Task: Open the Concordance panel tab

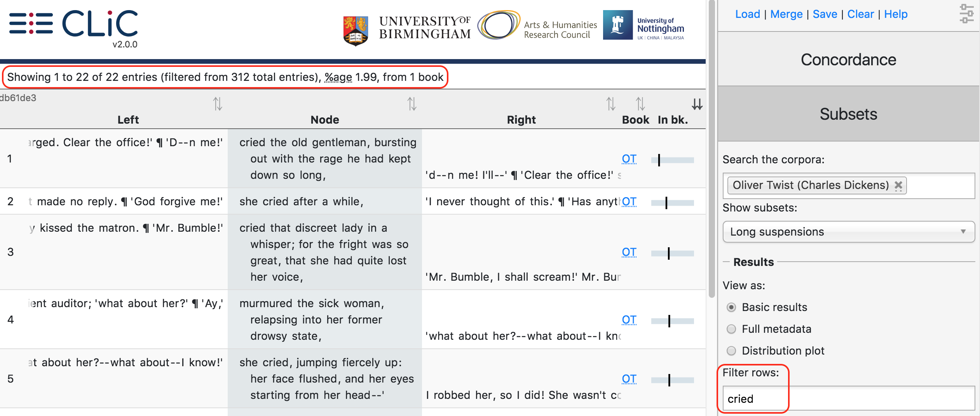Action: click(849, 59)
